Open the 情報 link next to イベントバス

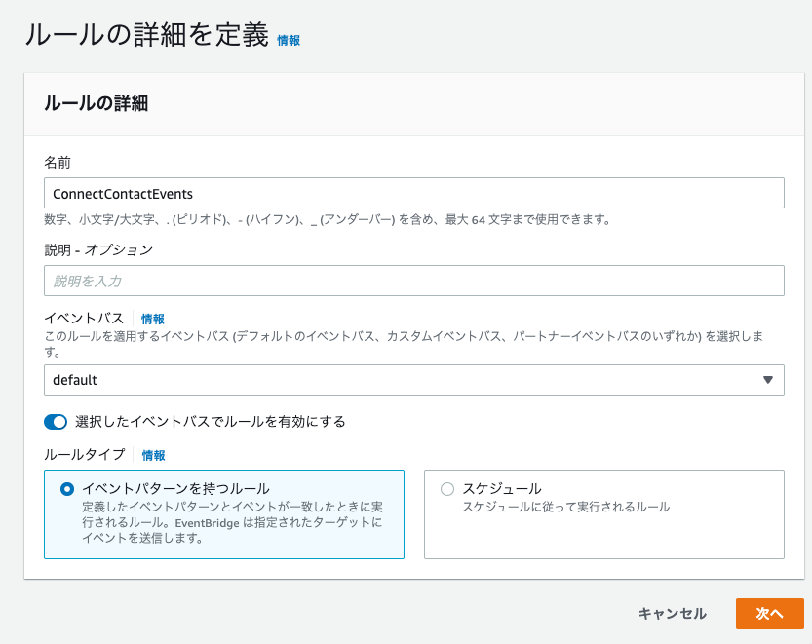tap(153, 319)
